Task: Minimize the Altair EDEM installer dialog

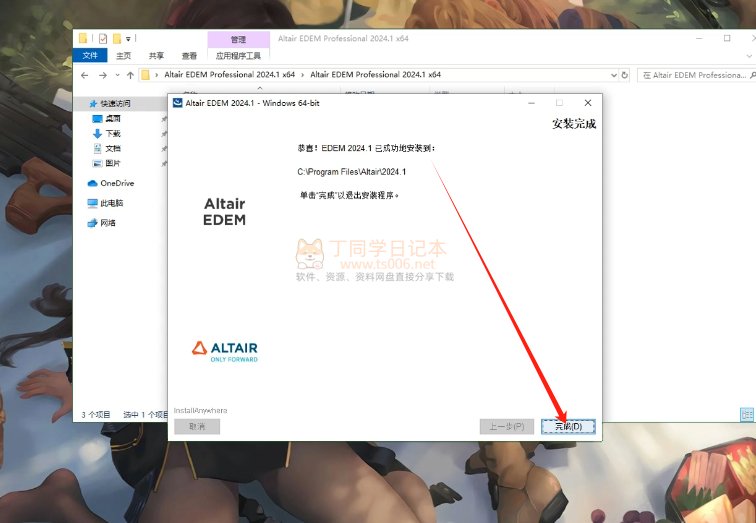Action: (x=531, y=103)
